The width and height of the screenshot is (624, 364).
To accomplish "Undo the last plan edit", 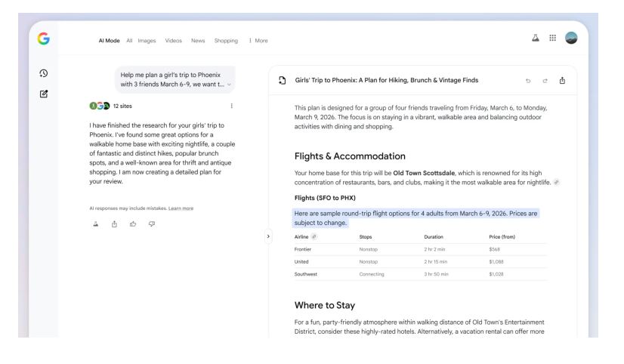I will (x=528, y=81).
